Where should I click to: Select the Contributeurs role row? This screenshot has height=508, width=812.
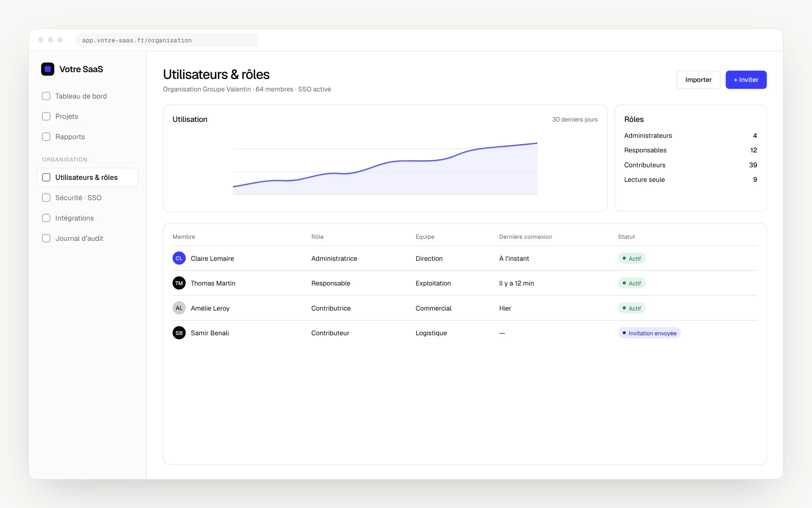(691, 165)
